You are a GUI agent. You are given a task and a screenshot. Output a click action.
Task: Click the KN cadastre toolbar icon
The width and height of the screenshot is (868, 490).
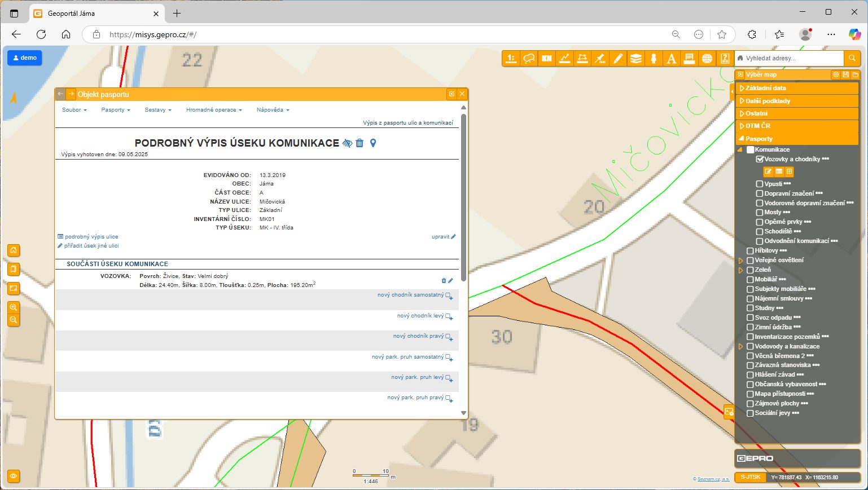(546, 58)
